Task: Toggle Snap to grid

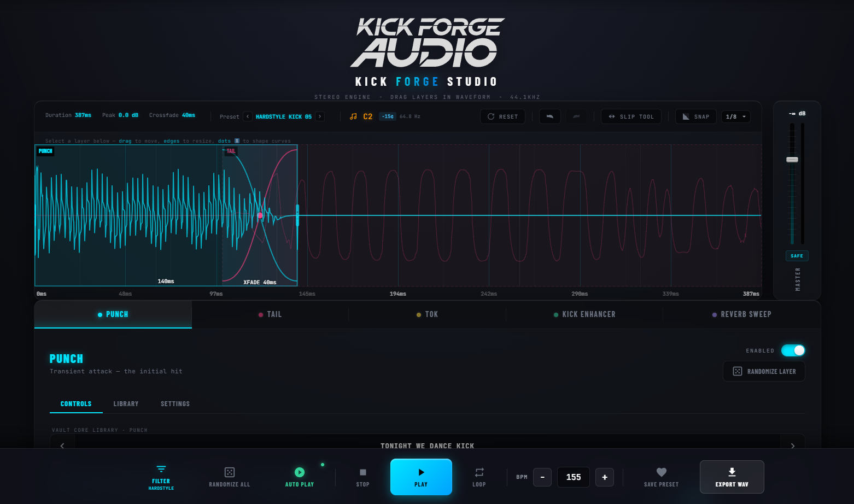Action: 695,116
